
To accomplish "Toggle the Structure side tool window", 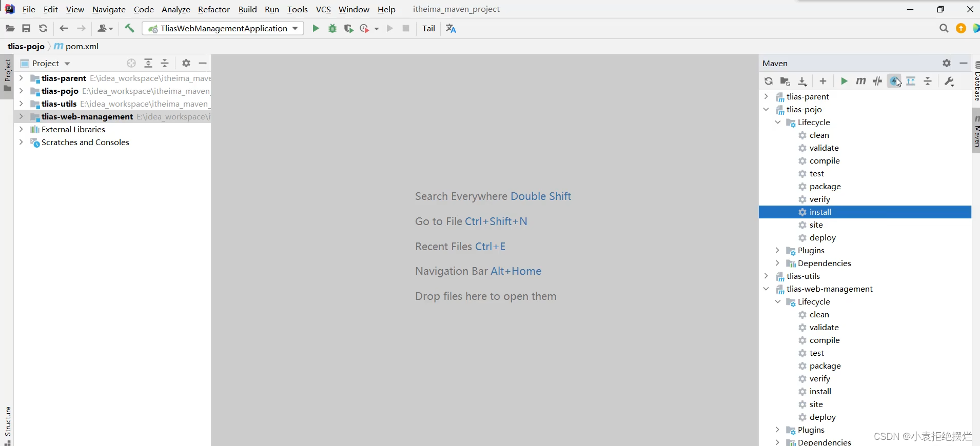I will coord(7,425).
